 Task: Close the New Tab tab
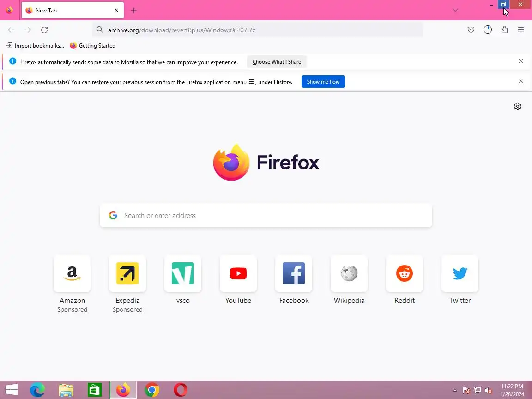[116, 10]
